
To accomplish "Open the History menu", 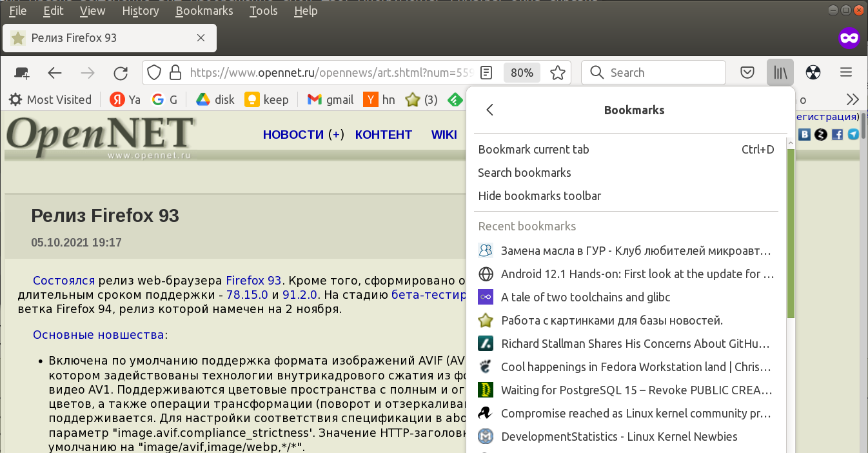I will pyautogui.click(x=140, y=11).
